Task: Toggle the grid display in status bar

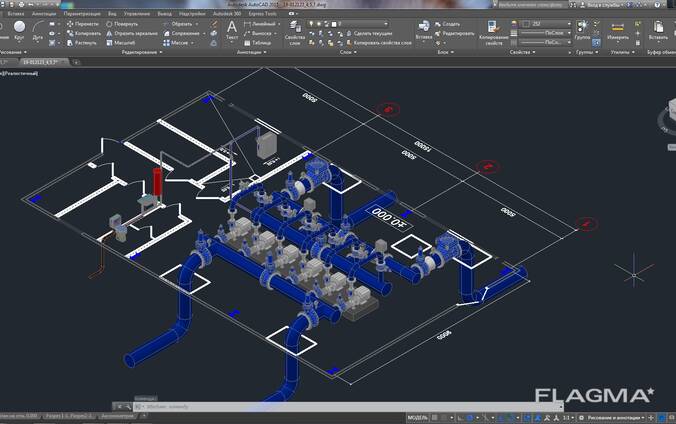Action: point(435,416)
